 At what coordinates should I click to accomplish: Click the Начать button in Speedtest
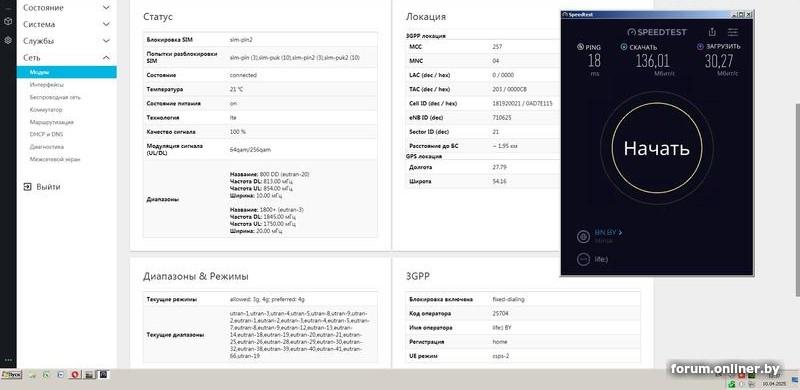tap(657, 148)
